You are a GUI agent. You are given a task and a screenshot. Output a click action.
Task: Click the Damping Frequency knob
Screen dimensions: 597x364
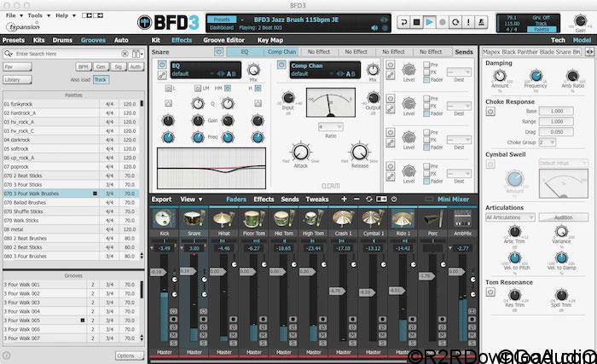pyautogui.click(x=536, y=76)
